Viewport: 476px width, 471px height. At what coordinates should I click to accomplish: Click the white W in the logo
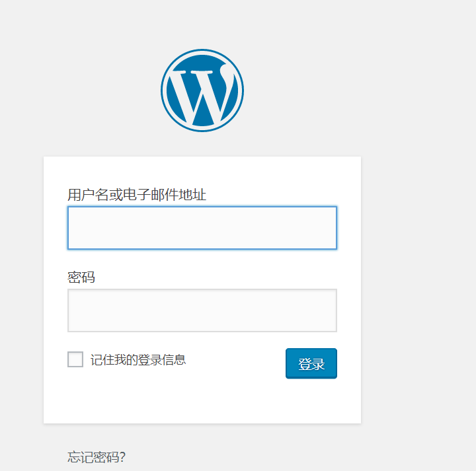[202, 92]
